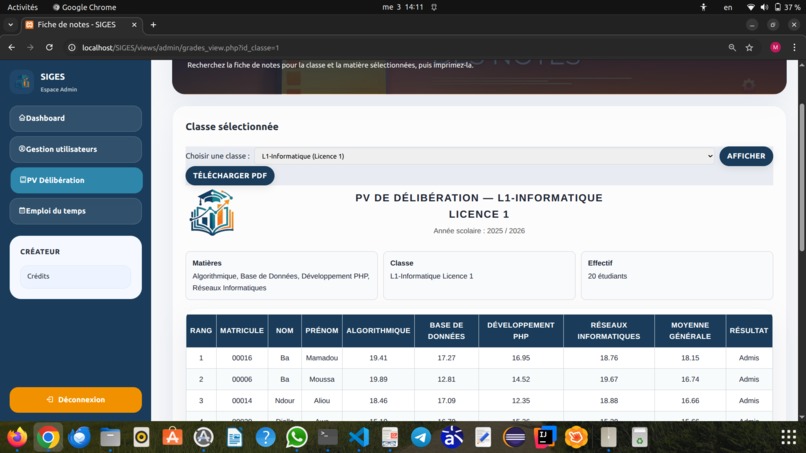Open the Chrome zoom magnifier icon

tap(732, 47)
